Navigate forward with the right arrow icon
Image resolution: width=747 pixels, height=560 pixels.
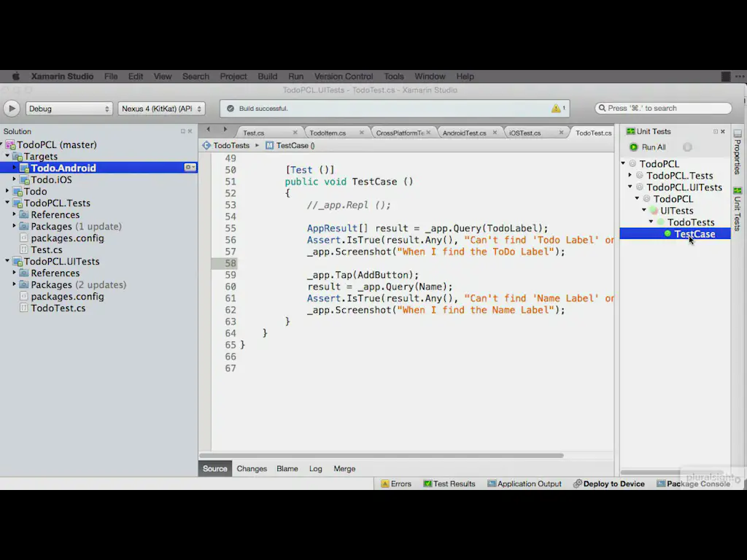click(225, 130)
